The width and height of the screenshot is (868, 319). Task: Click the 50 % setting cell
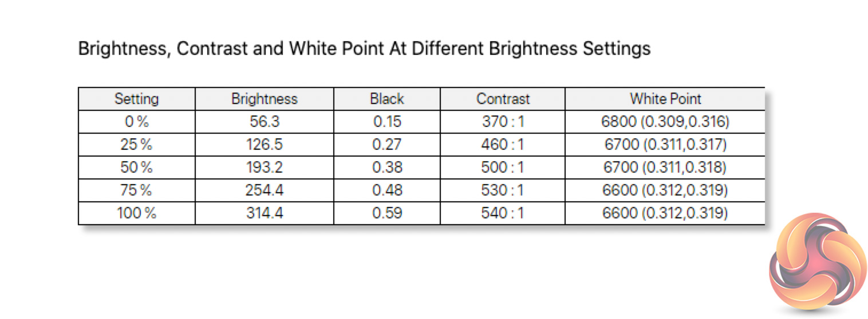[x=136, y=168]
